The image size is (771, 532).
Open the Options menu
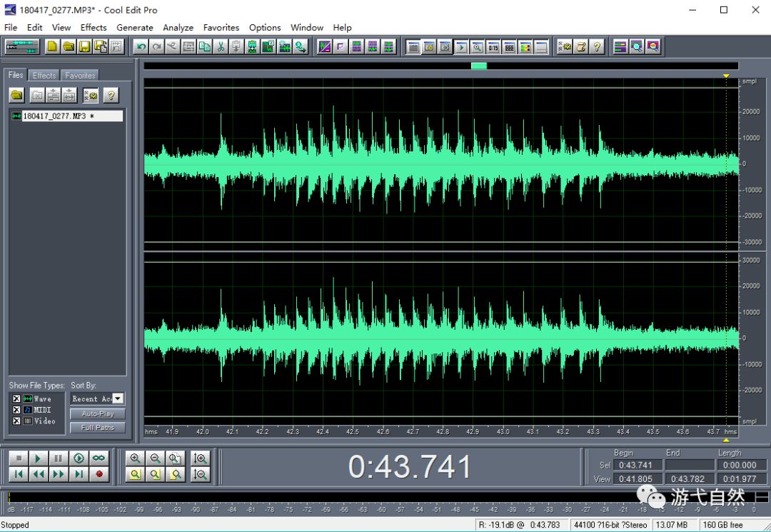(x=265, y=28)
